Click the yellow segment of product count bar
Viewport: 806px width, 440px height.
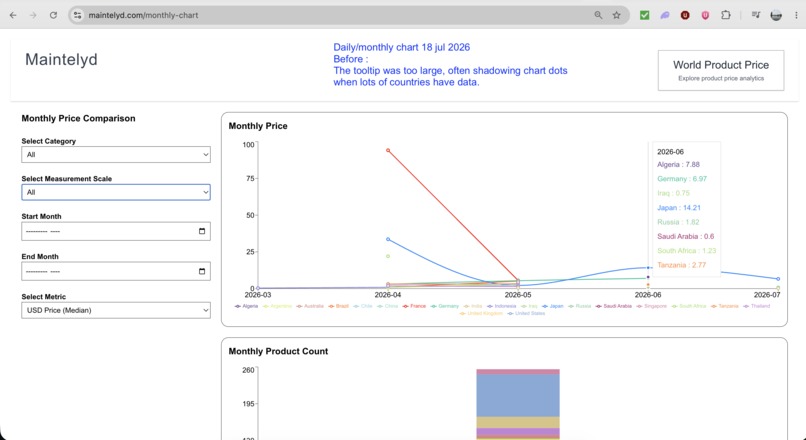518,422
